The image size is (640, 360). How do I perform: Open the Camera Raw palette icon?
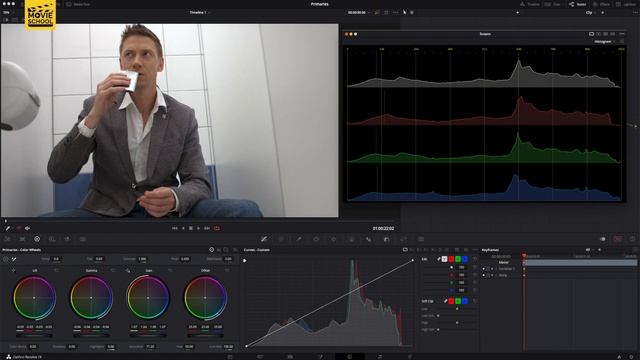[x=7, y=239]
